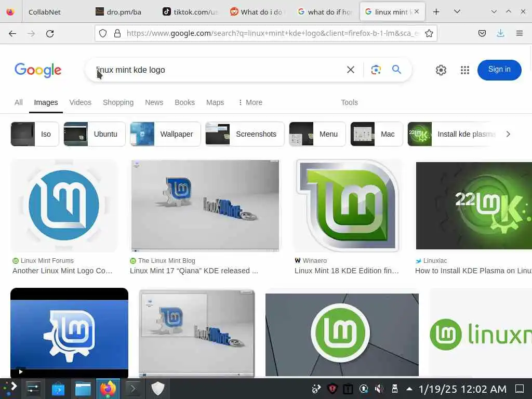Open the clipboard tray icon
This screenshot has height=399, width=532.
point(348,389)
